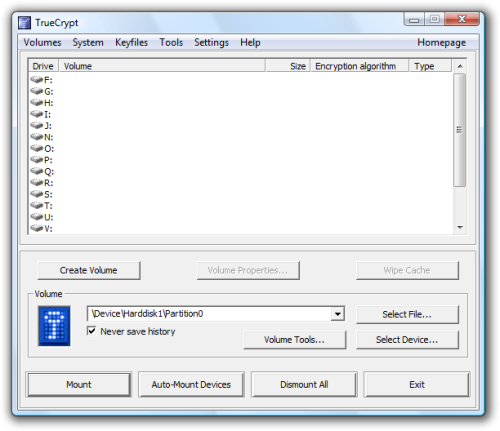Click Create Volume button
The width and height of the screenshot is (500, 431).
(x=89, y=270)
